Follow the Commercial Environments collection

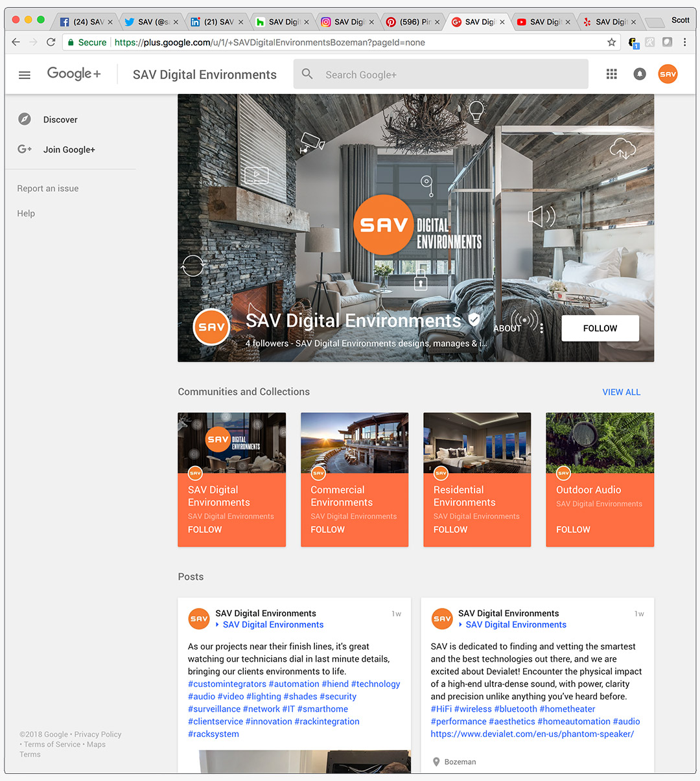(x=327, y=530)
